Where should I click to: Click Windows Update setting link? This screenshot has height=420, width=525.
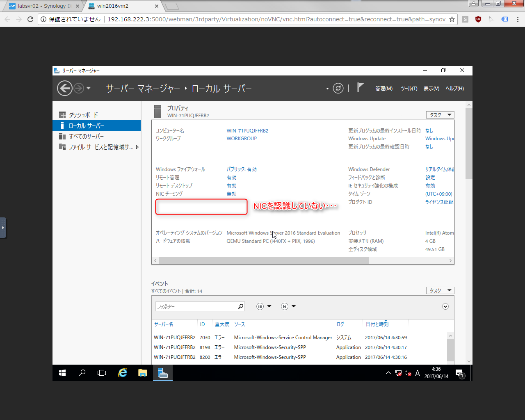tap(440, 138)
